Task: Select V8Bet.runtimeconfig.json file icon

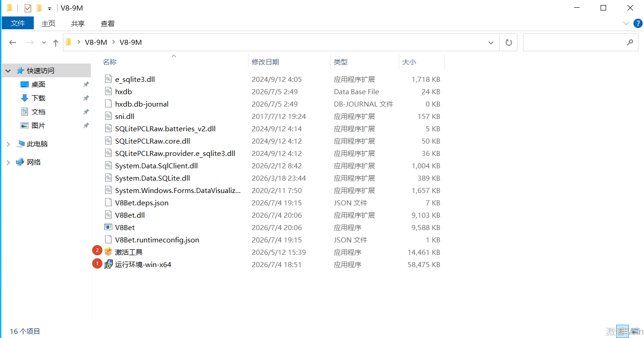Action: coord(108,240)
